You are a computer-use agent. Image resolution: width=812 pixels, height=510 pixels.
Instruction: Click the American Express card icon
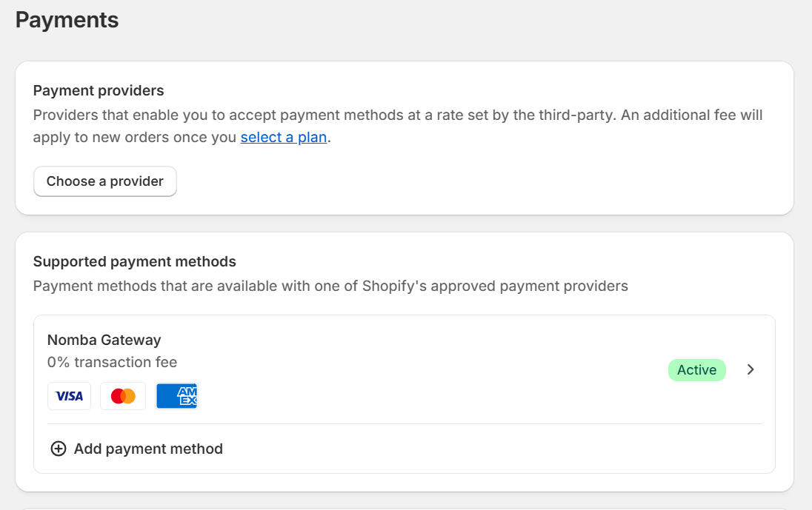(x=176, y=396)
